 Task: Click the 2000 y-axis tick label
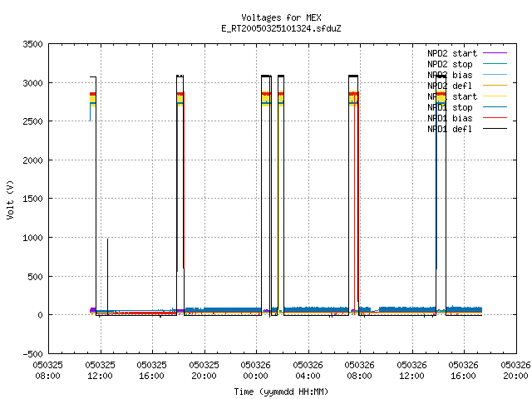point(33,160)
